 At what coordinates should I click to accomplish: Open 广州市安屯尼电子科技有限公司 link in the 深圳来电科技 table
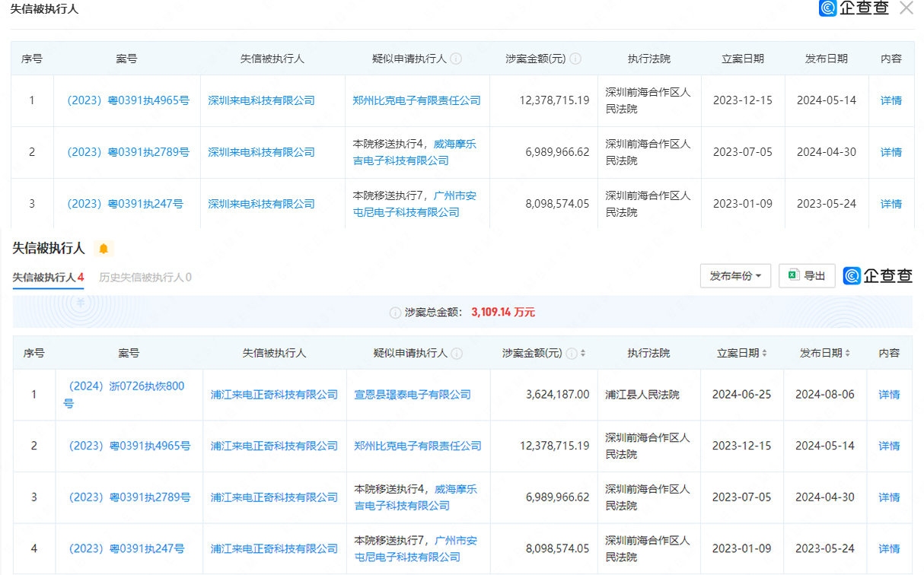tap(415, 204)
